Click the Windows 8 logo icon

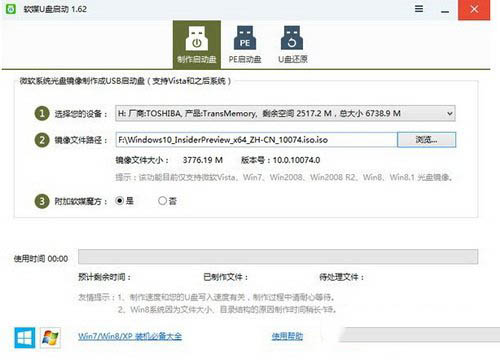point(24,337)
